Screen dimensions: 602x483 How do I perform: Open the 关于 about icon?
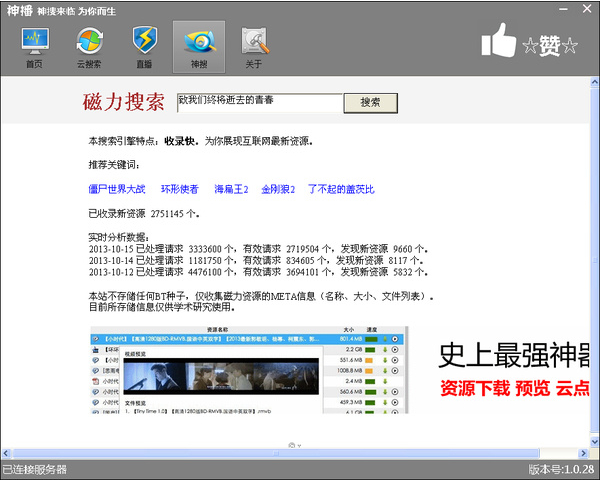coord(253,47)
